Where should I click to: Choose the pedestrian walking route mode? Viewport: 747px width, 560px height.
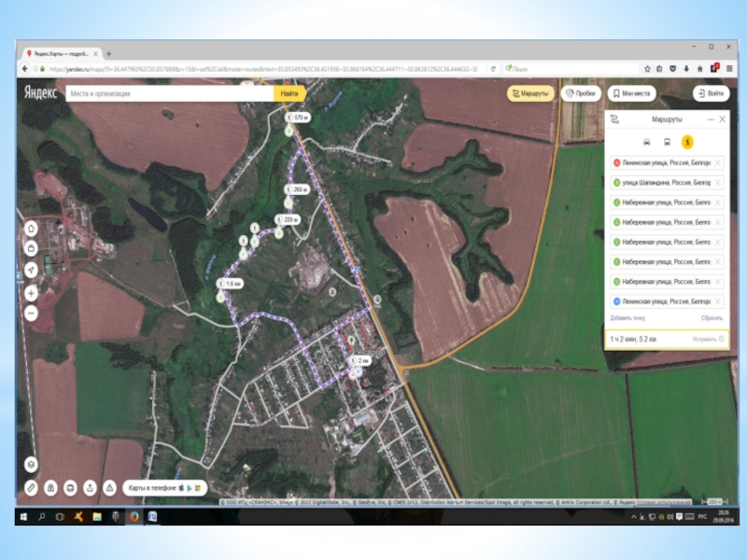click(x=686, y=142)
